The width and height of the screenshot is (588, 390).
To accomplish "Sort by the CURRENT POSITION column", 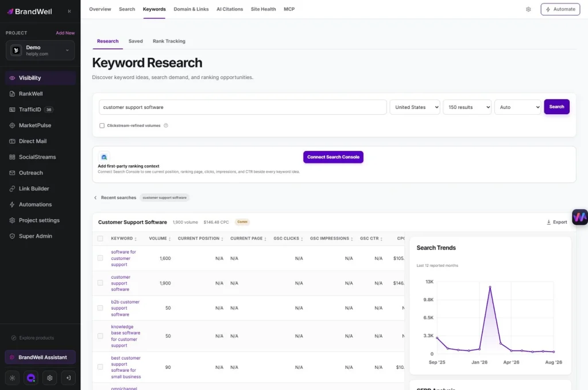I will pyautogui.click(x=200, y=239).
